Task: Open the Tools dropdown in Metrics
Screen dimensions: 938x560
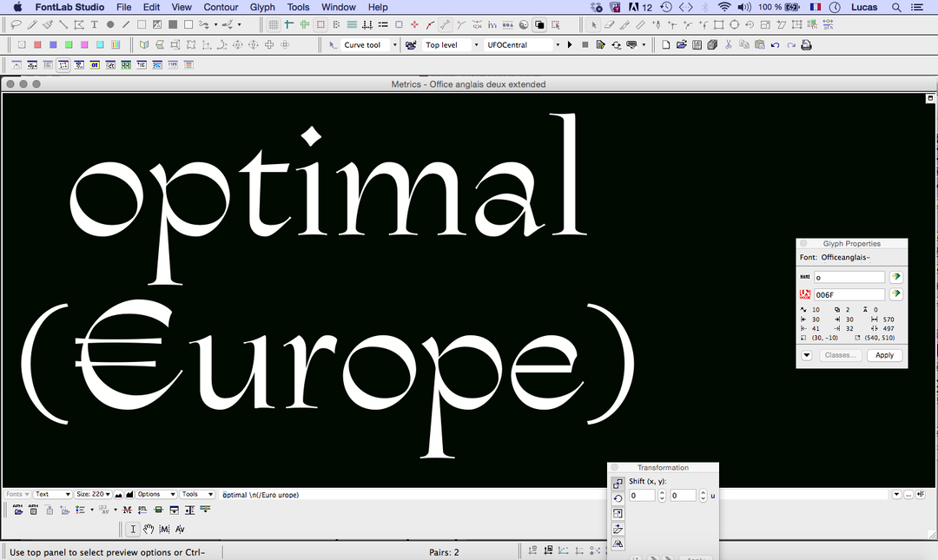Action: [197, 494]
